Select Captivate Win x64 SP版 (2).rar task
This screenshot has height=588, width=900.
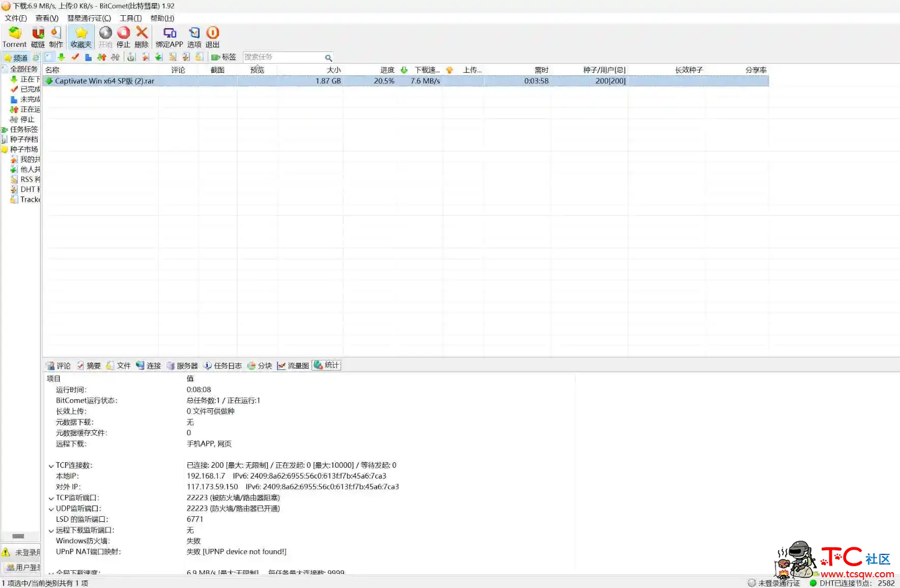[406, 81]
